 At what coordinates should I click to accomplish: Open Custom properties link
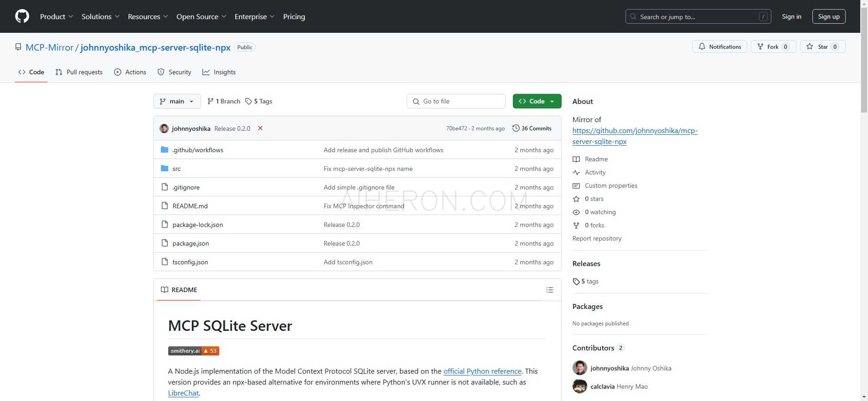605,185
